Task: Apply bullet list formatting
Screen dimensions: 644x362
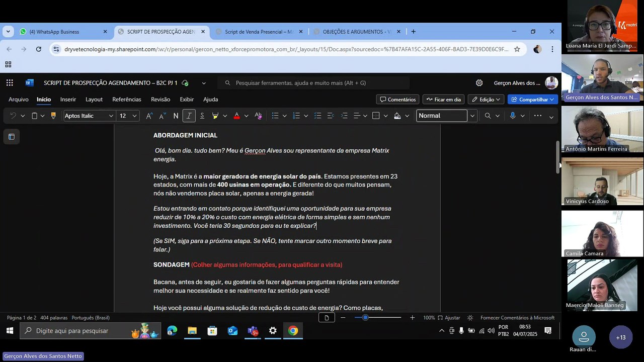Action: tap(275, 116)
